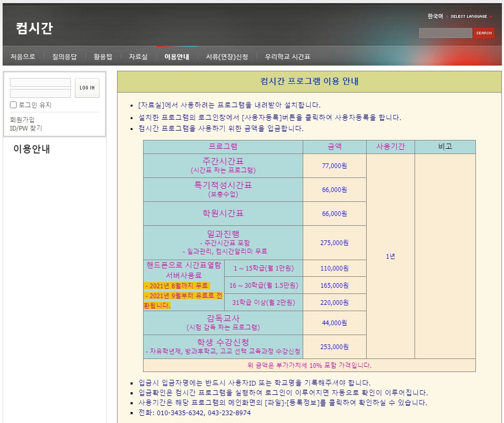Click the highlighted 2021년 8월까지 무료 notice
The width and height of the screenshot is (504, 423).
coord(177,286)
